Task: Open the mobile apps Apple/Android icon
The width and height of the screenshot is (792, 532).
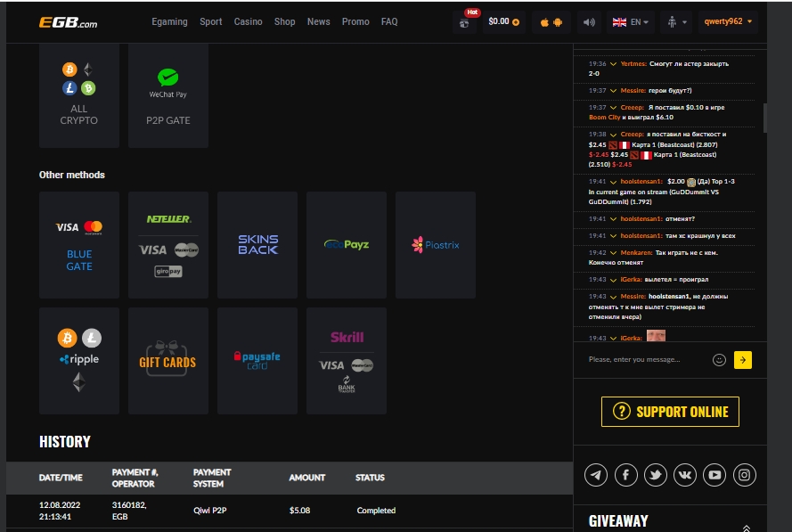Action: pos(551,22)
